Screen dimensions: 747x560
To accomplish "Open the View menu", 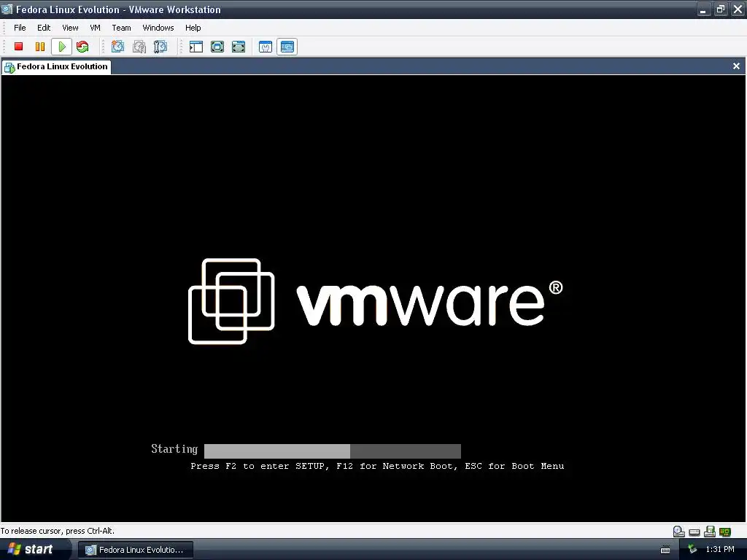I will tap(70, 28).
